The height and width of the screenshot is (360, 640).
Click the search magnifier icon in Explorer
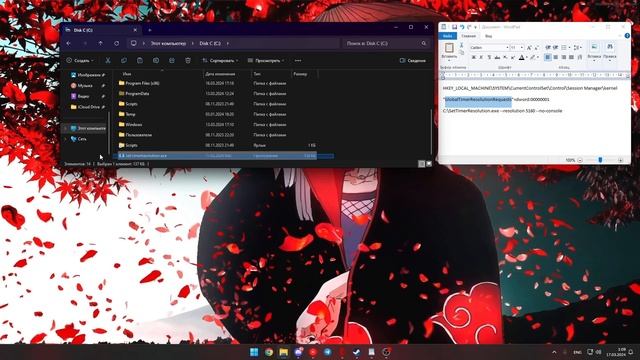click(424, 43)
